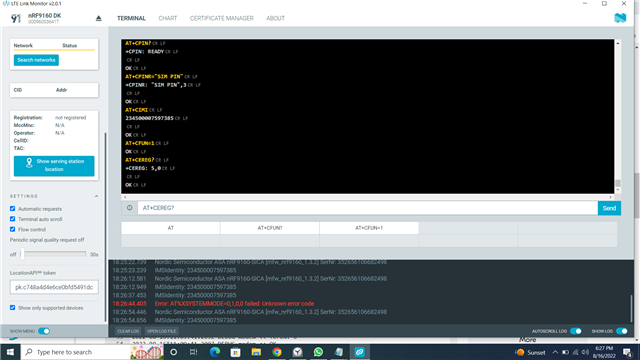Click the Nordic Semiconductor logo icon
The width and height of the screenshot is (640, 360).
click(620, 18)
